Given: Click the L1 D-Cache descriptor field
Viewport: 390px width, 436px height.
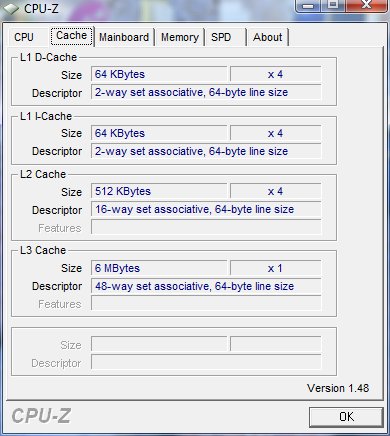Looking at the screenshot, I should [x=206, y=92].
